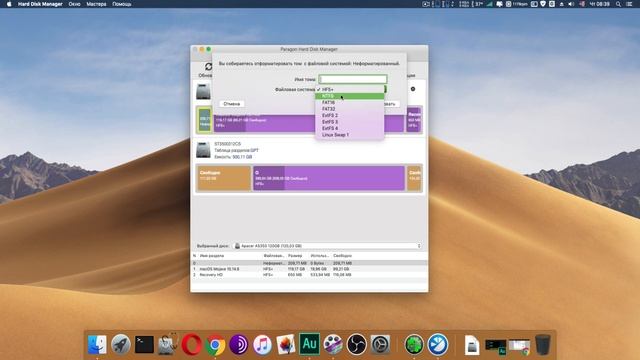640x360 pixels.
Task: Open the Pixelmator icon in the Dock
Action: pos(286,344)
